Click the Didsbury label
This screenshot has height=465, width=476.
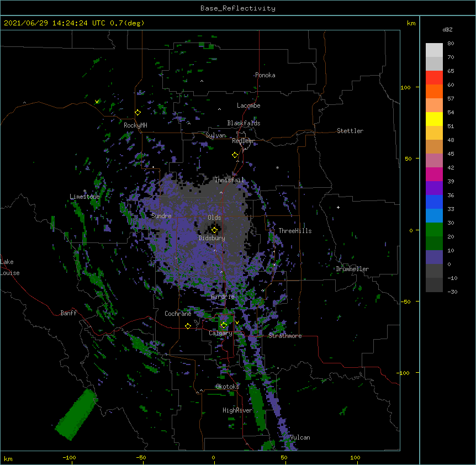coord(212,238)
